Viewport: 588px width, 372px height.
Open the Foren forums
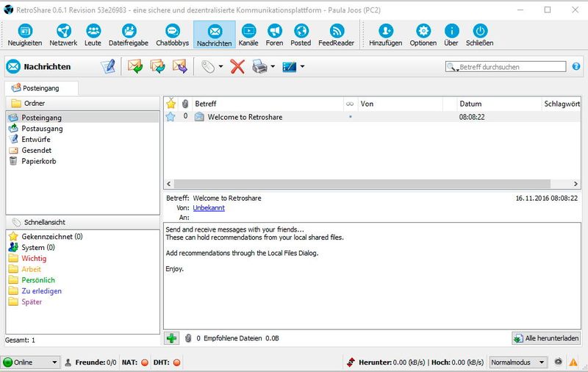[274, 35]
